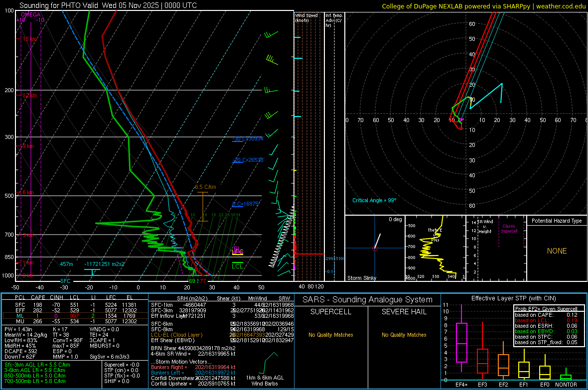Click the 6 km height marker
The width and height of the screenshot is (588, 390).
(28, 192)
